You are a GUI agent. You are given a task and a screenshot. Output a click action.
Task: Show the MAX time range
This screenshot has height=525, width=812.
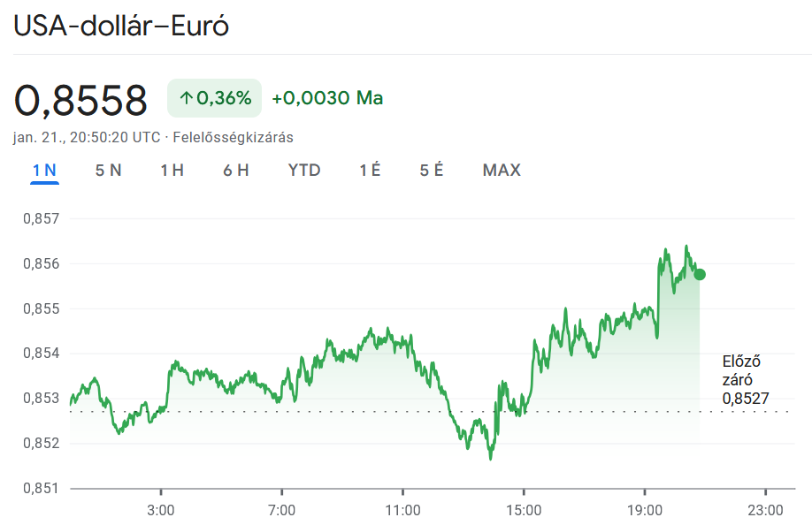pos(502,171)
